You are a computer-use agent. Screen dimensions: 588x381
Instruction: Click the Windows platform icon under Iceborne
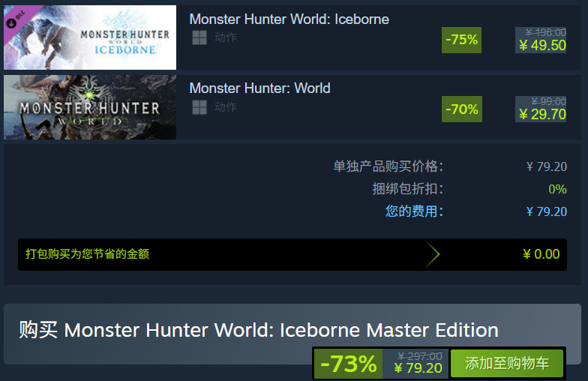tap(199, 37)
